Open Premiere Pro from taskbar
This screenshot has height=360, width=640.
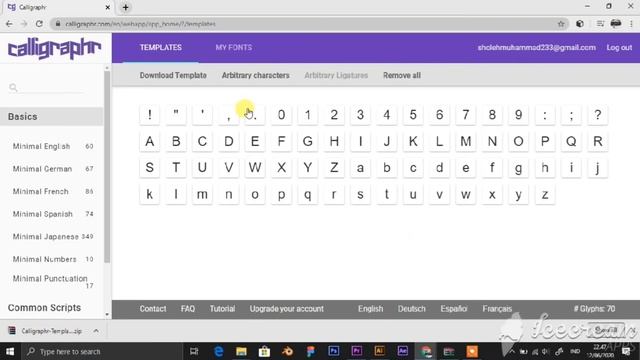click(x=356, y=351)
